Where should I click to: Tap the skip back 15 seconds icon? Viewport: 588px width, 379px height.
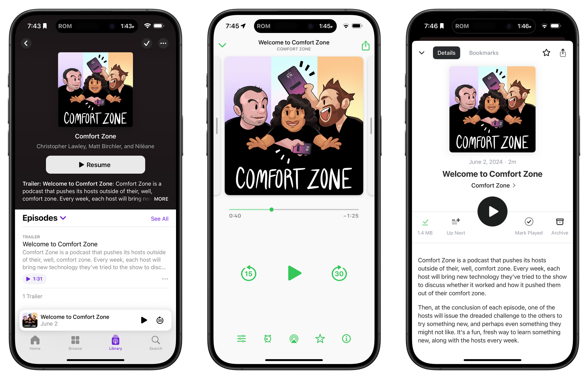247,274
